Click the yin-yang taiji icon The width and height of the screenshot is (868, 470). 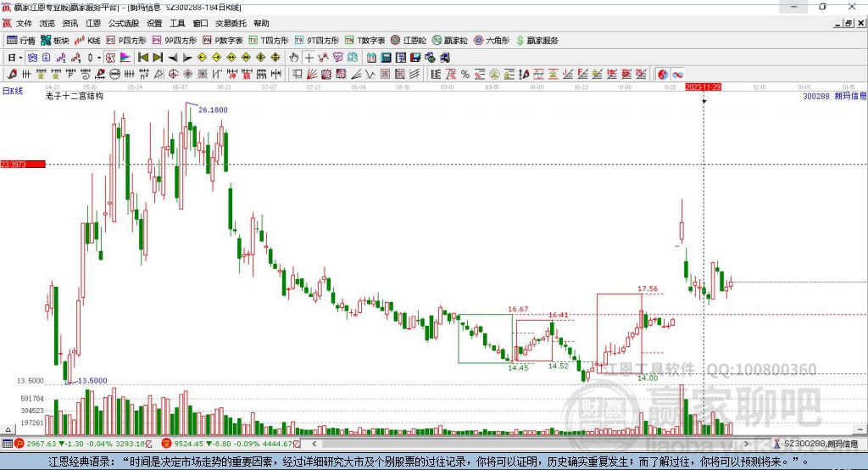[x=663, y=75]
